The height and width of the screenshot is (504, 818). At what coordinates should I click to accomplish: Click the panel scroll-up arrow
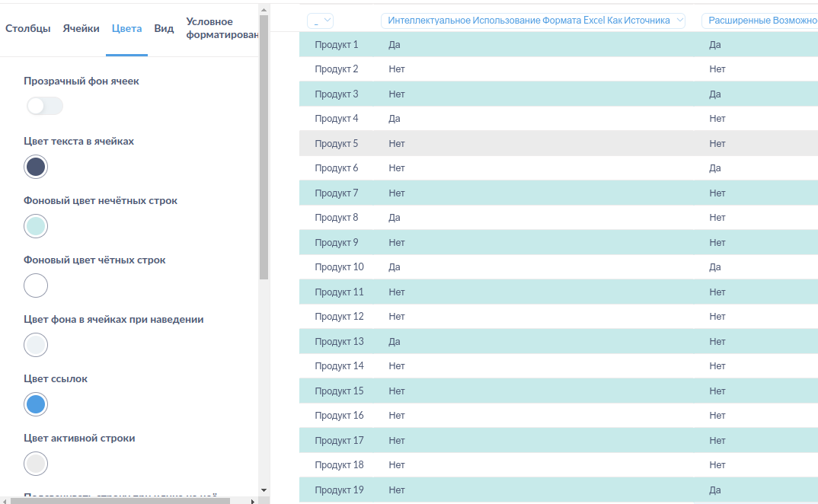point(264,11)
